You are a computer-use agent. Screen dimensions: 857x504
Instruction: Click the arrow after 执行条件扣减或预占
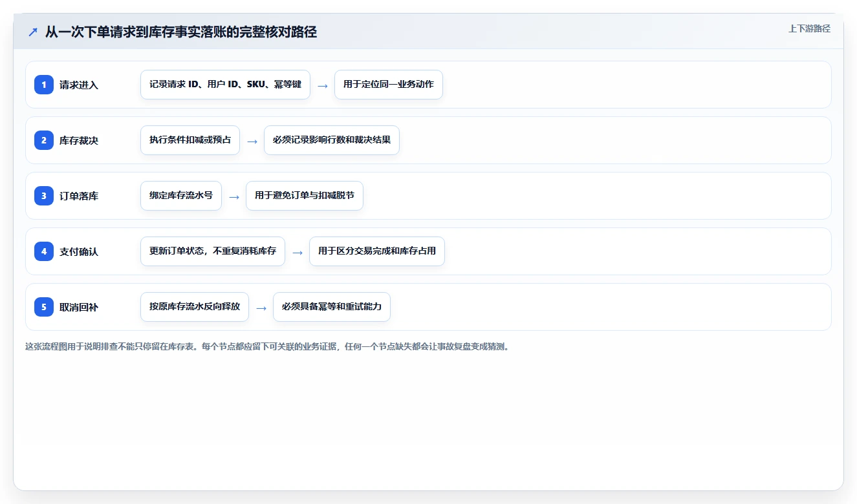pyautogui.click(x=252, y=141)
